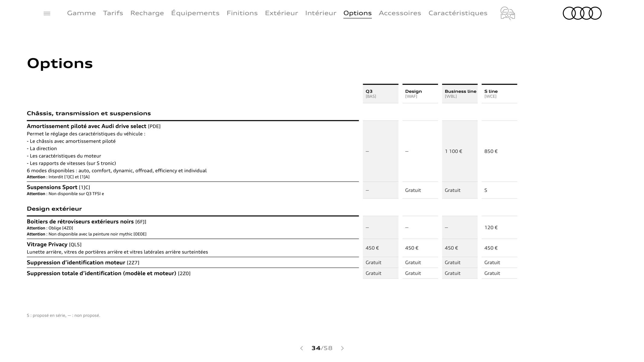Click Amortissement piloté avec Audi drive select

94,126
